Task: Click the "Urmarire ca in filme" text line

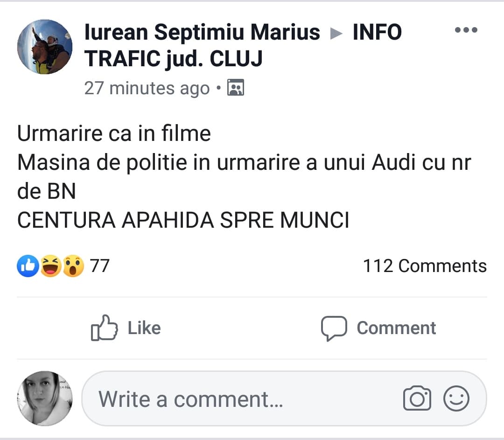Action: tap(114, 134)
